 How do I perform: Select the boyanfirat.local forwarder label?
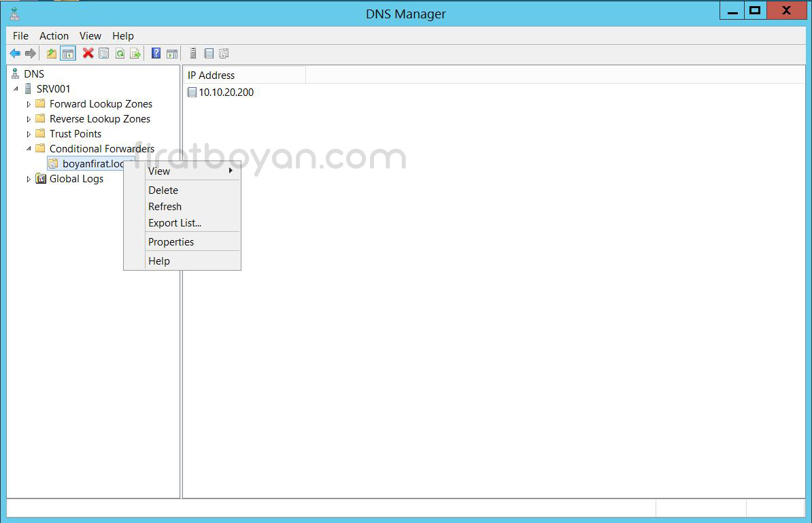(93, 164)
